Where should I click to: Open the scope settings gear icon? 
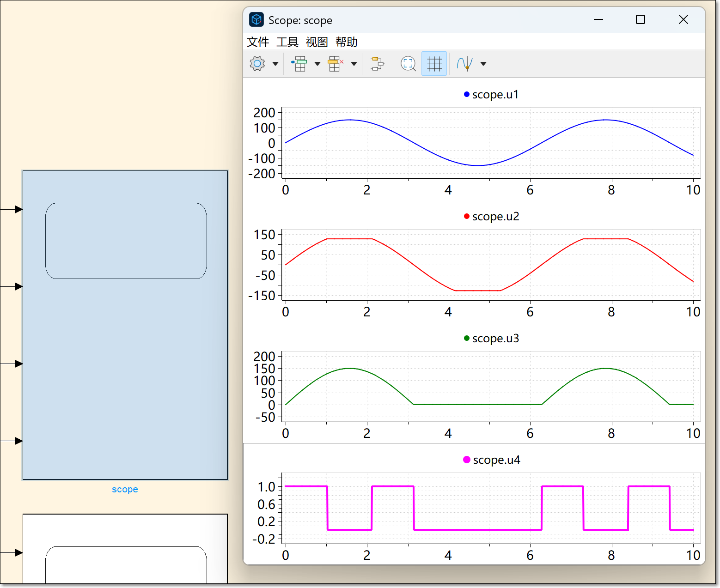pyautogui.click(x=257, y=64)
